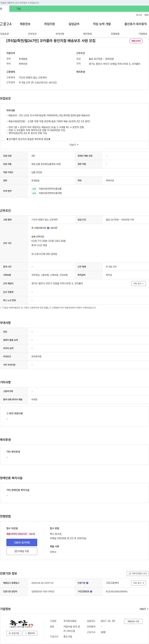Screen dimensions: 149x644
Task: Click 모집 직종 배송·납품 운전원 value
Action: tap(46, 164)
